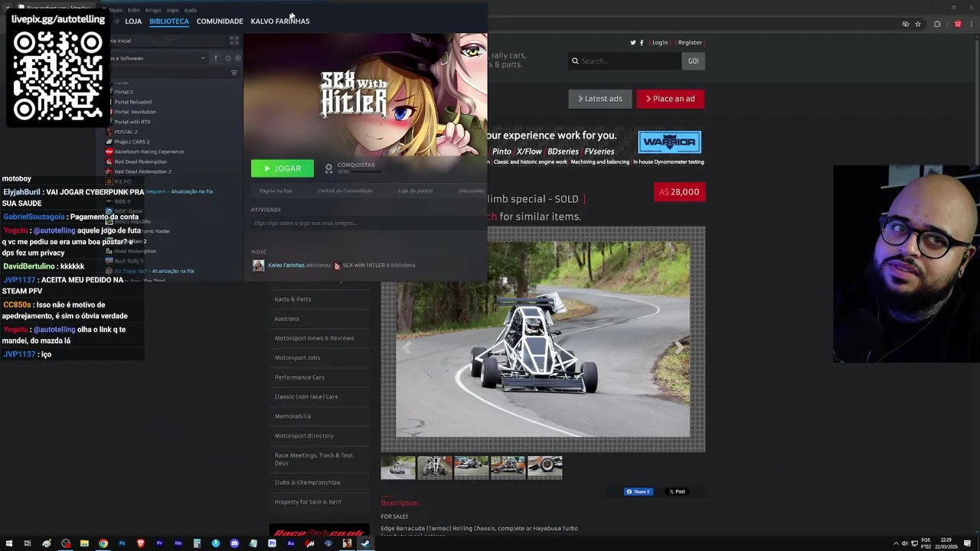980x551 pixels.
Task: Switch to the COMUNIDADE tab in Steam
Action: [220, 21]
